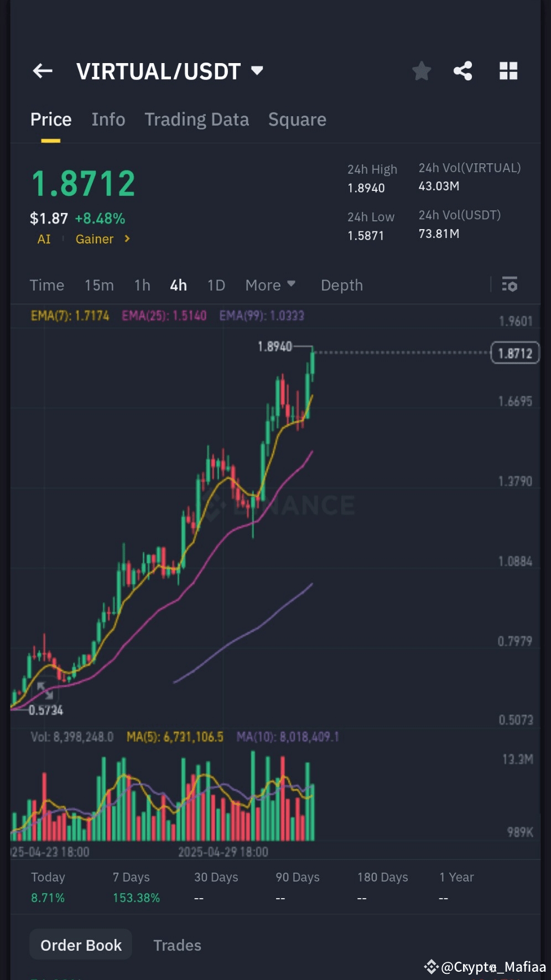Switch to the Info tab
Image resolution: width=551 pixels, height=980 pixels.
coord(108,120)
